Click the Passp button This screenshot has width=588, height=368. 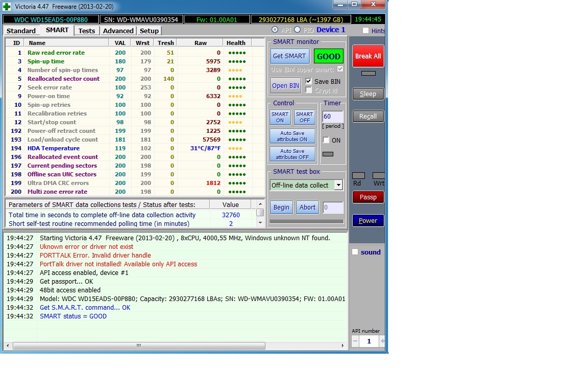coord(368,197)
